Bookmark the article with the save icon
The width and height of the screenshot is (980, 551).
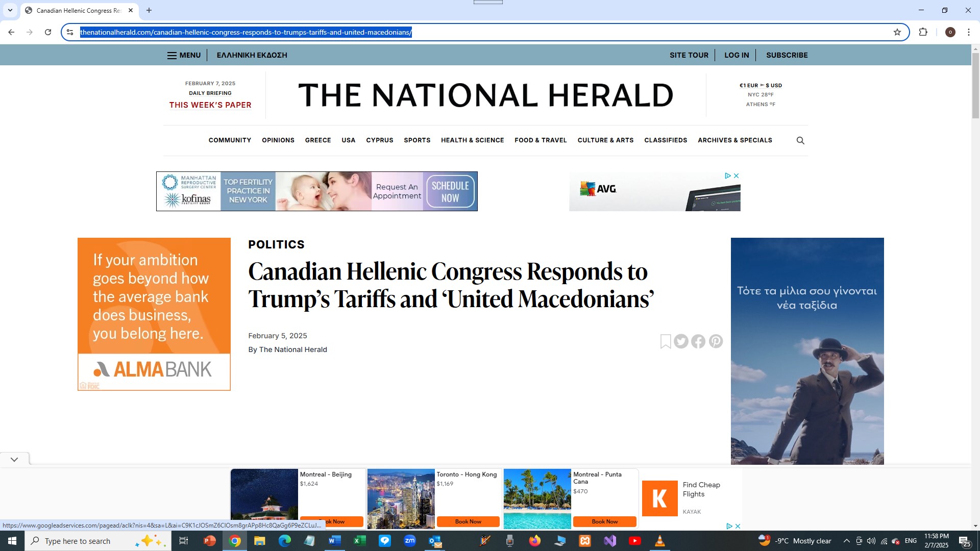coord(666,341)
